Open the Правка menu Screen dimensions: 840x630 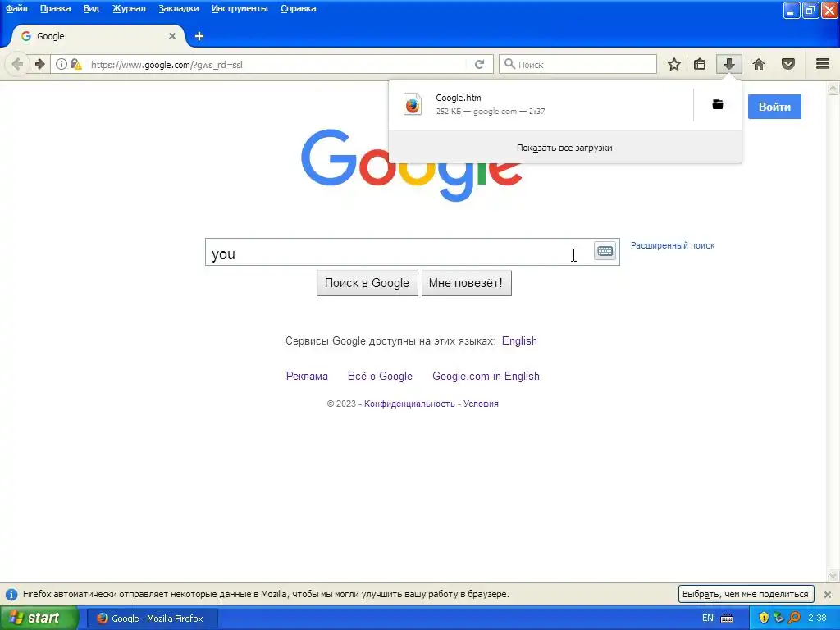coord(55,8)
